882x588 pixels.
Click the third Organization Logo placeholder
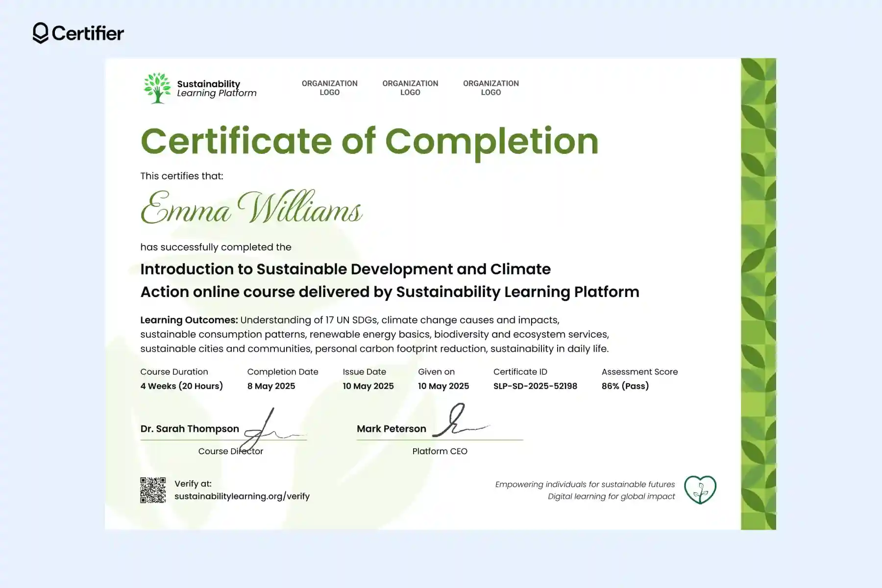click(x=491, y=88)
